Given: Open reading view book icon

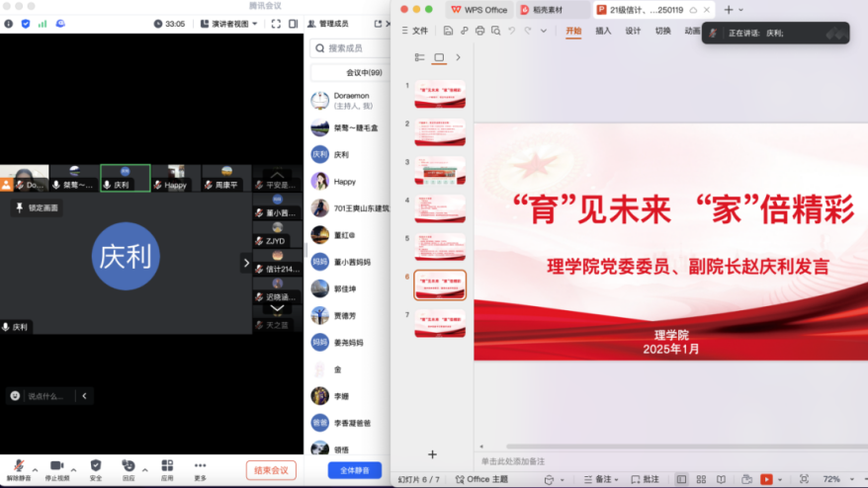Looking at the screenshot, I should [x=721, y=479].
